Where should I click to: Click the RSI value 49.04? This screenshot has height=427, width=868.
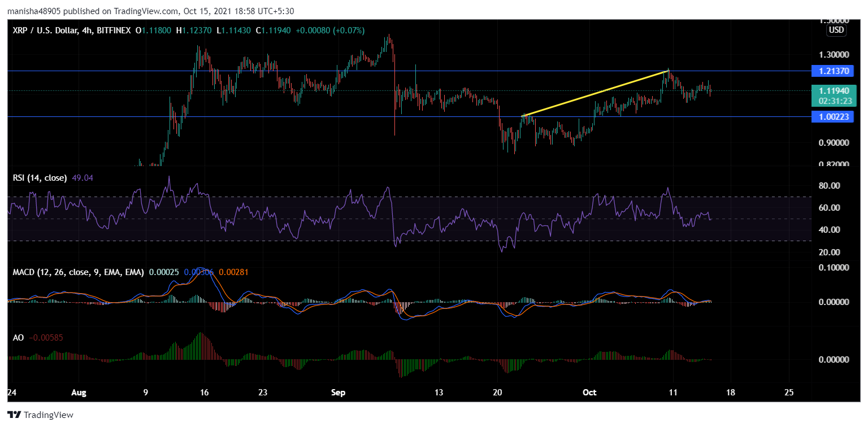(81, 178)
